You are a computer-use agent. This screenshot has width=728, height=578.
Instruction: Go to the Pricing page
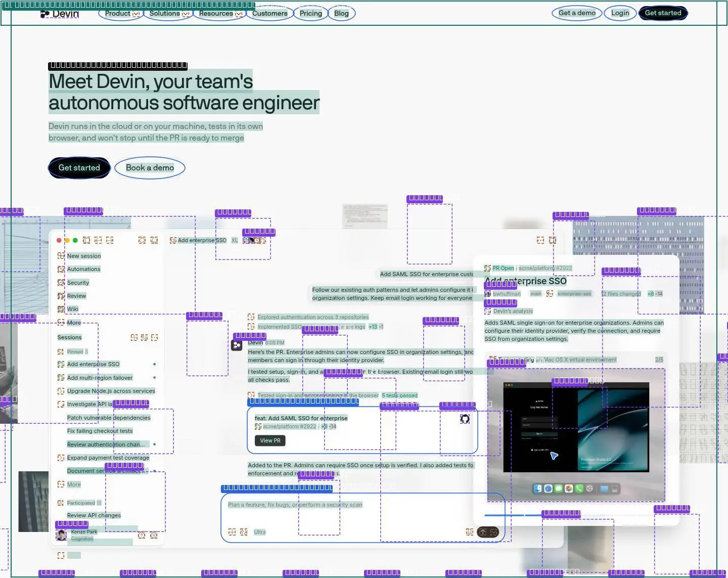tap(310, 13)
